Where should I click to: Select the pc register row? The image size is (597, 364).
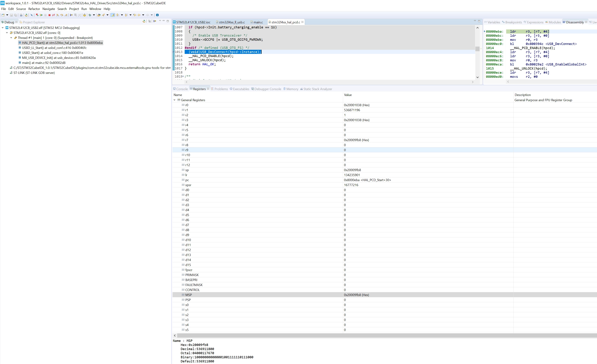(x=384, y=180)
